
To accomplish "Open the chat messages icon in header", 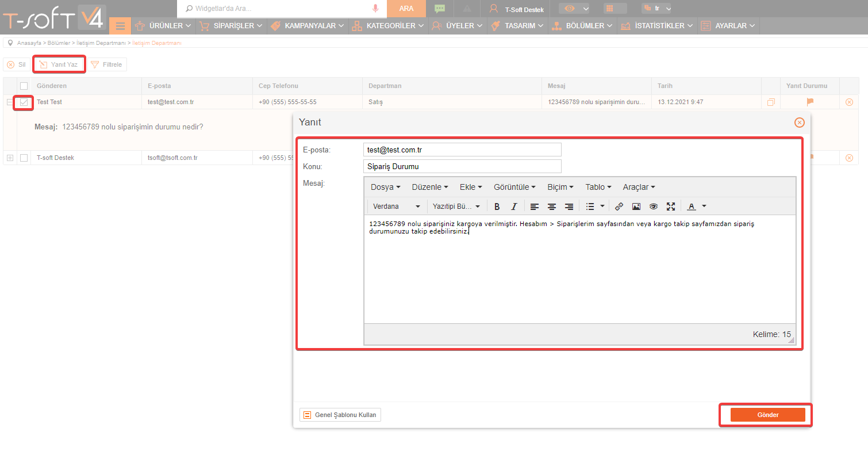I will tap(440, 9).
